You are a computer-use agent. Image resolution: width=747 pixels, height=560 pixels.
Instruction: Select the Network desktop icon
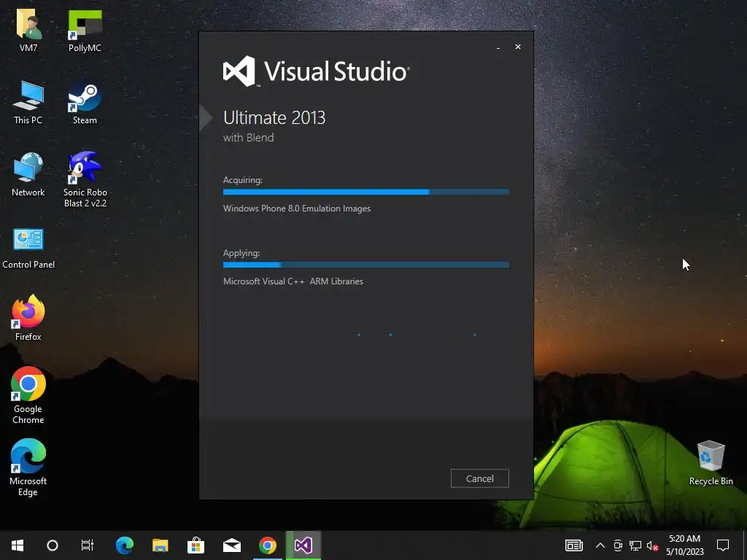pyautogui.click(x=28, y=175)
